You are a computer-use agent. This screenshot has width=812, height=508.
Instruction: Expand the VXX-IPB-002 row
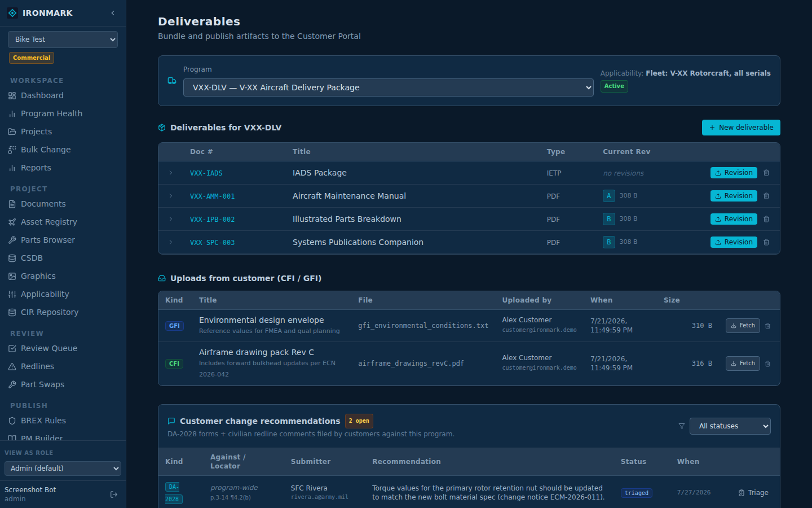[171, 219]
